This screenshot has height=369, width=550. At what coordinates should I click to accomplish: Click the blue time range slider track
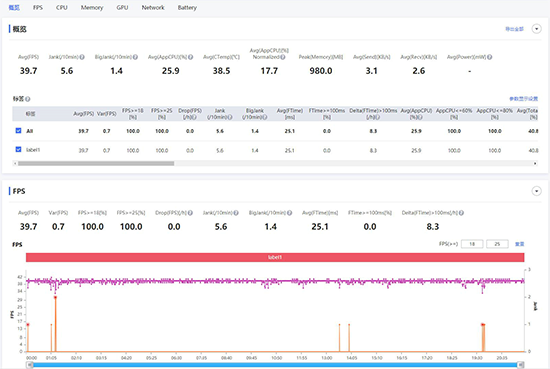pyautogui.click(x=275, y=365)
